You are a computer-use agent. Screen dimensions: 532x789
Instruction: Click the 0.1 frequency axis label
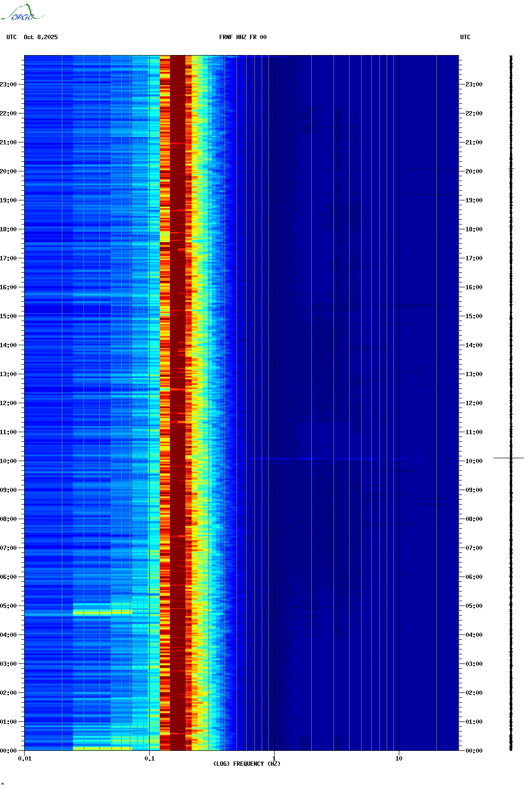coord(150,759)
